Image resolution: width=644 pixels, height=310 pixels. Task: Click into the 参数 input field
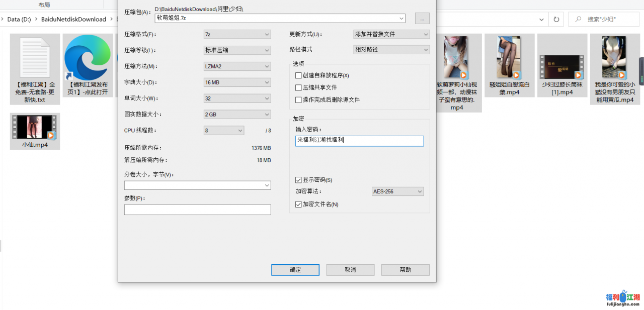[x=197, y=210]
